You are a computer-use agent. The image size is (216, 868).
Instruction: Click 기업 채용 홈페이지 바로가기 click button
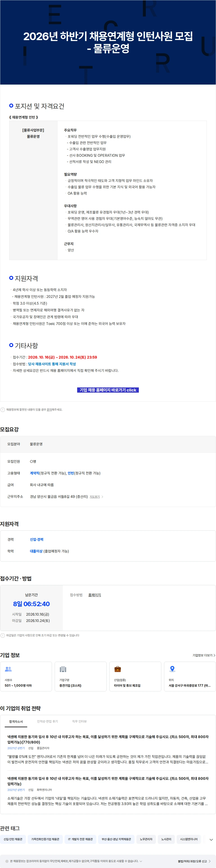[x=108, y=390]
